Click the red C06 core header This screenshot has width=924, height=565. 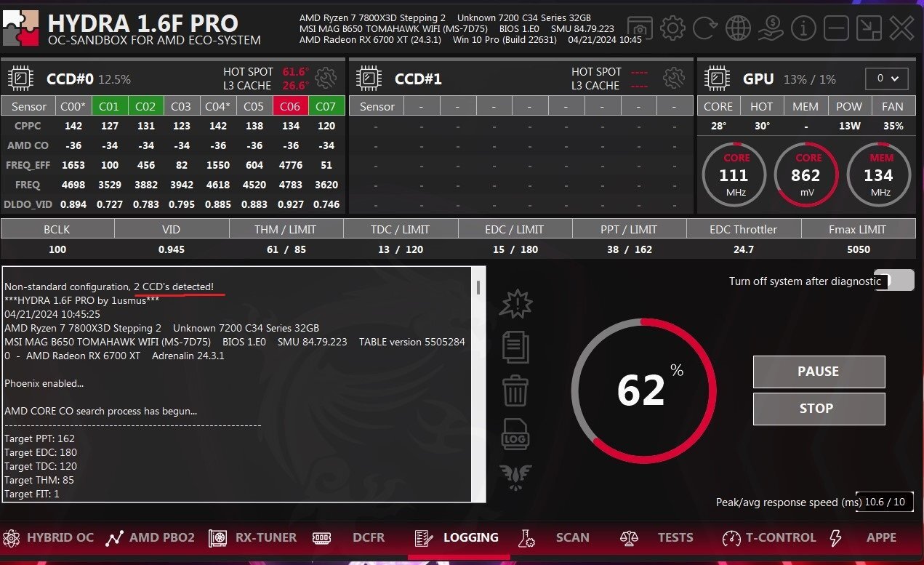290,106
